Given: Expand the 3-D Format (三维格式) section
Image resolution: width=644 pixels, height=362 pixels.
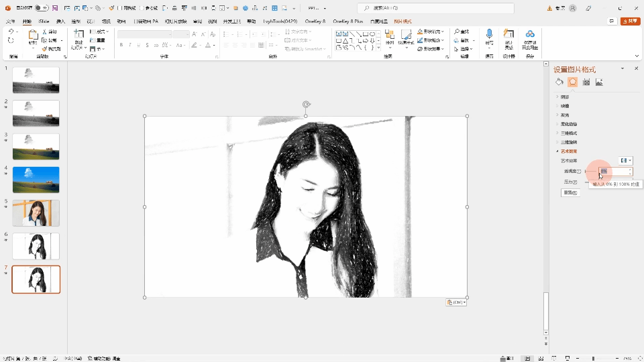Looking at the screenshot, I should (568, 133).
